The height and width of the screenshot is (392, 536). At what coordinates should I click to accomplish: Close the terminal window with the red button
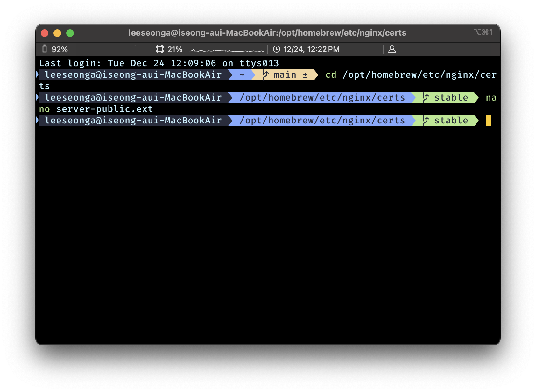(x=45, y=33)
